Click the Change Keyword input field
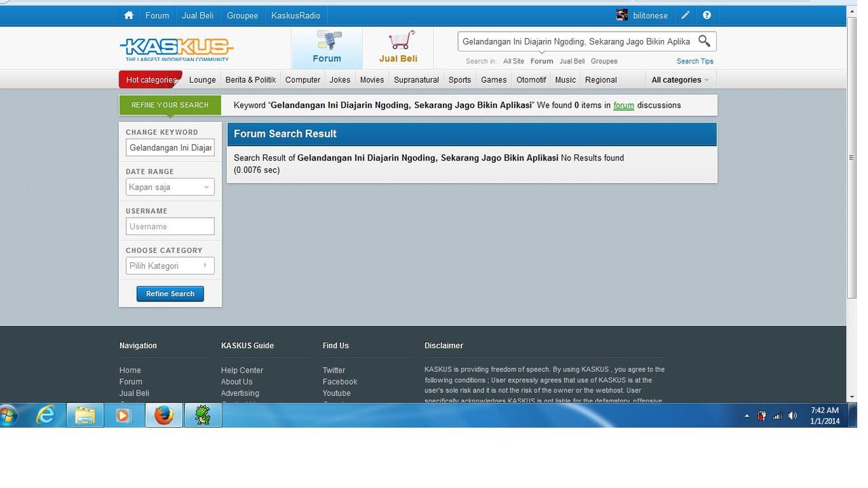The width and height of the screenshot is (868, 488). tap(170, 148)
